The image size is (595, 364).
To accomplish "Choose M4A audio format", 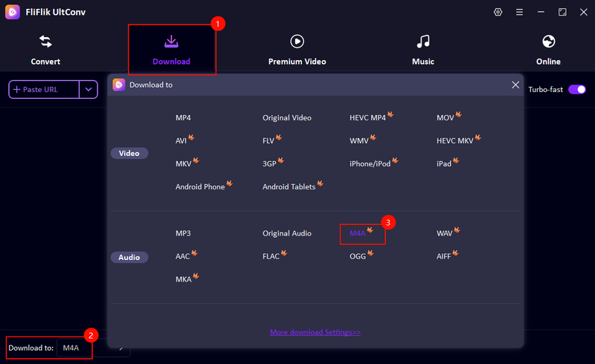I will pos(358,233).
